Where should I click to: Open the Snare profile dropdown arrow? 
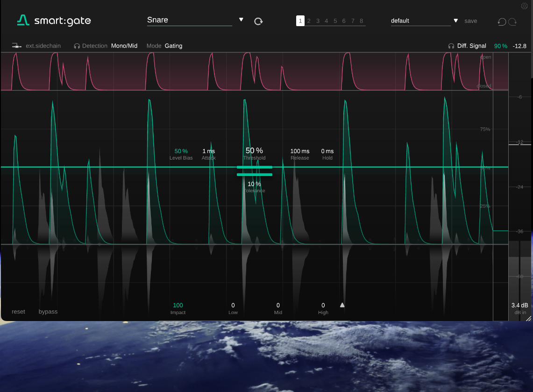click(x=241, y=20)
